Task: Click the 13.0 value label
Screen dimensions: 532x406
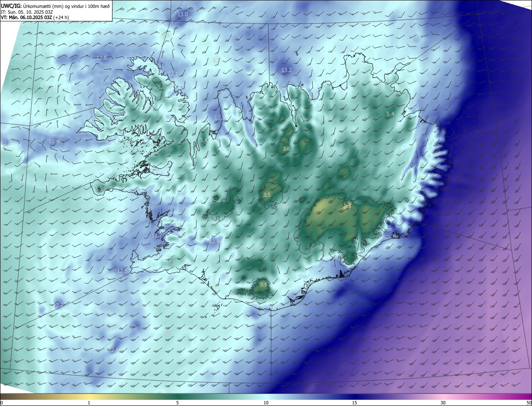Action: click(x=183, y=14)
